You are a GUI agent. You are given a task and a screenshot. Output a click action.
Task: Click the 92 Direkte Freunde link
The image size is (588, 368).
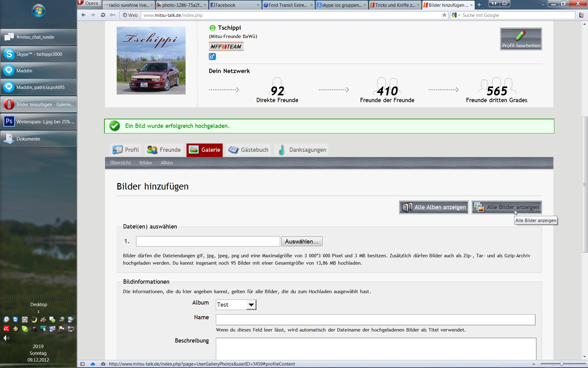[x=277, y=90]
